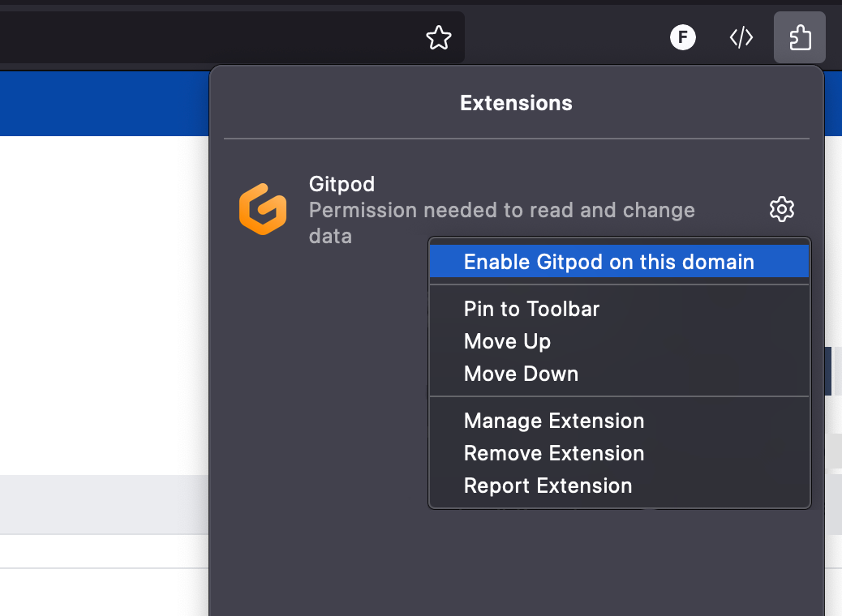
Task: Click the blue banner above the panel
Action: point(105,104)
